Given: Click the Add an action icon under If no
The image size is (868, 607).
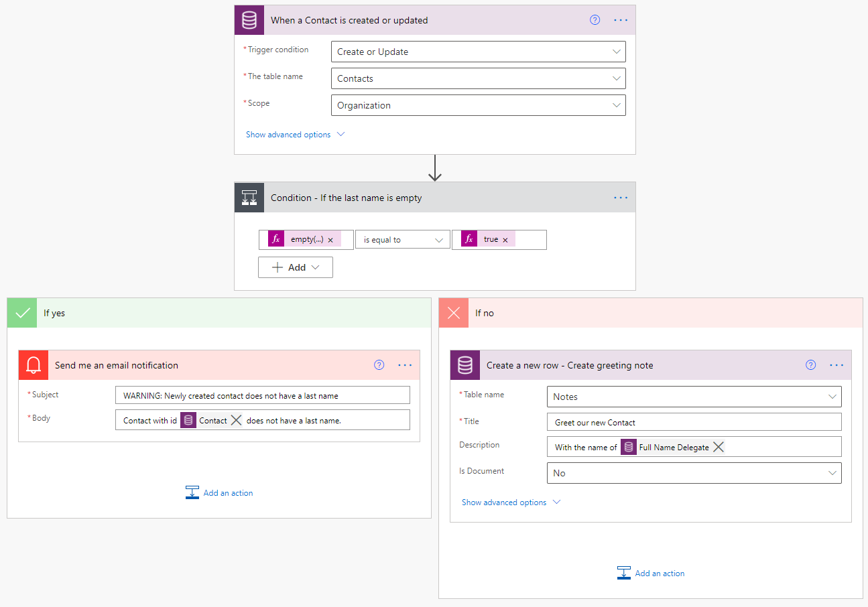Looking at the screenshot, I should click(x=624, y=573).
